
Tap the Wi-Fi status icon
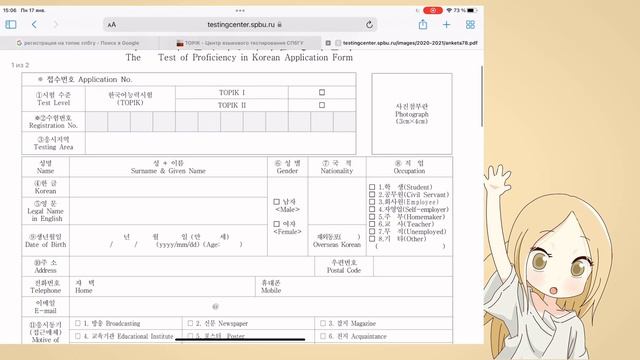449,10
